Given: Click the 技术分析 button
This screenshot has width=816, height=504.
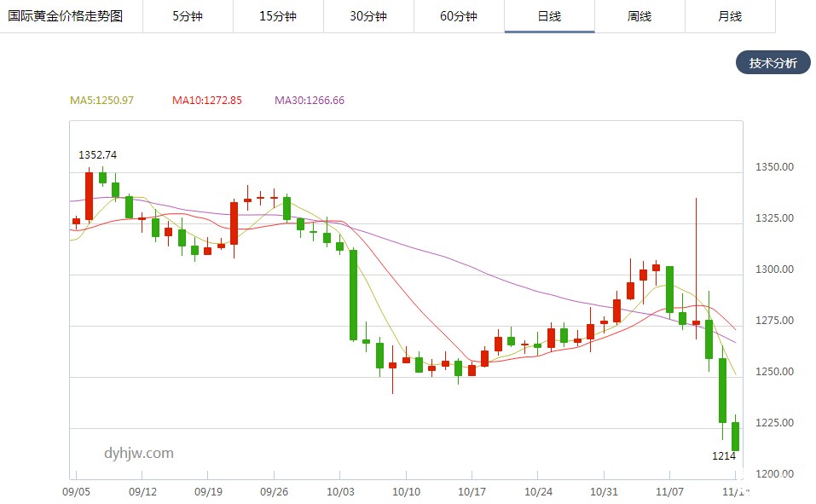Looking at the screenshot, I should (773, 63).
